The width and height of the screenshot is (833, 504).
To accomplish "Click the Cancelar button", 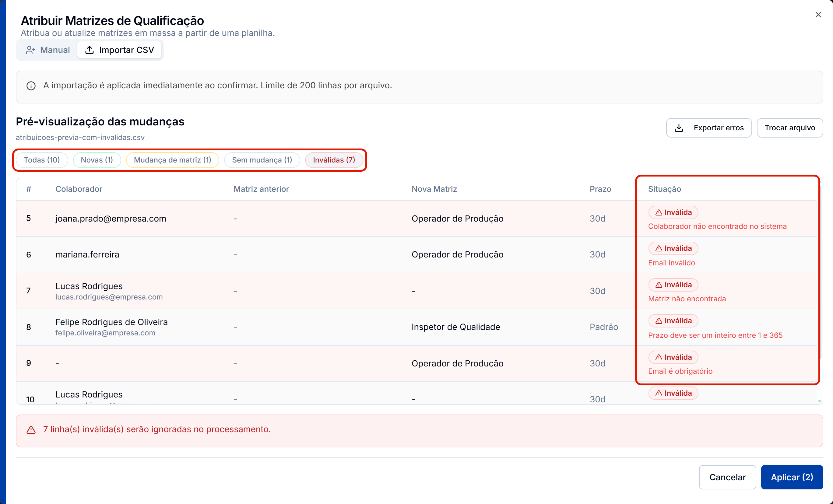I will (728, 477).
